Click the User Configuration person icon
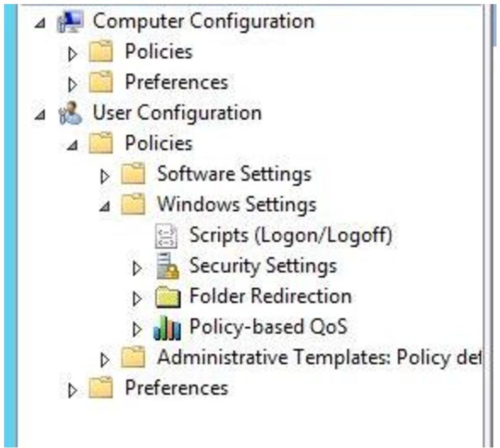This screenshot has height=448, width=500. tap(70, 113)
